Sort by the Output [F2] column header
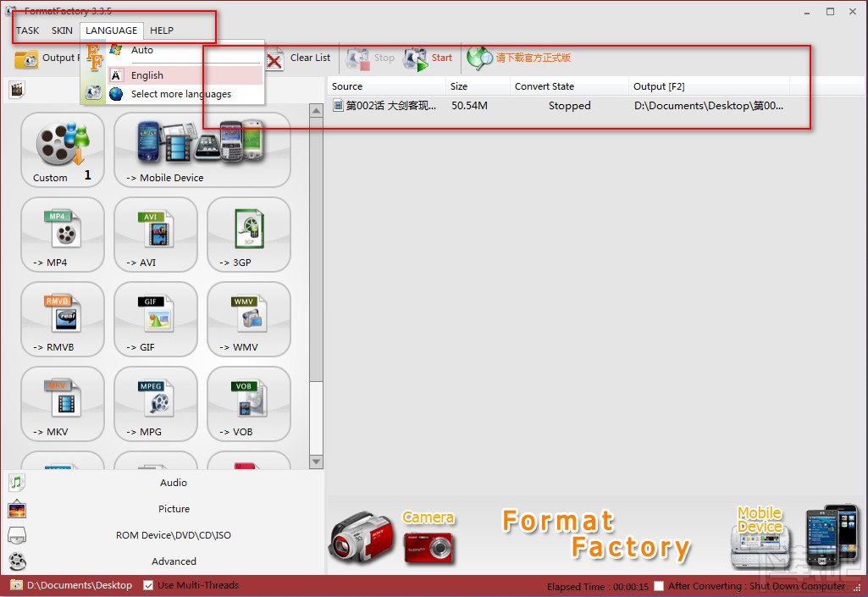The image size is (868, 597). click(710, 86)
